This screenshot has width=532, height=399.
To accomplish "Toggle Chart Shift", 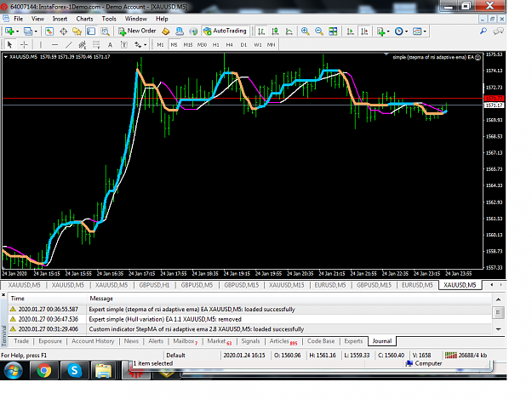I will [364, 31].
